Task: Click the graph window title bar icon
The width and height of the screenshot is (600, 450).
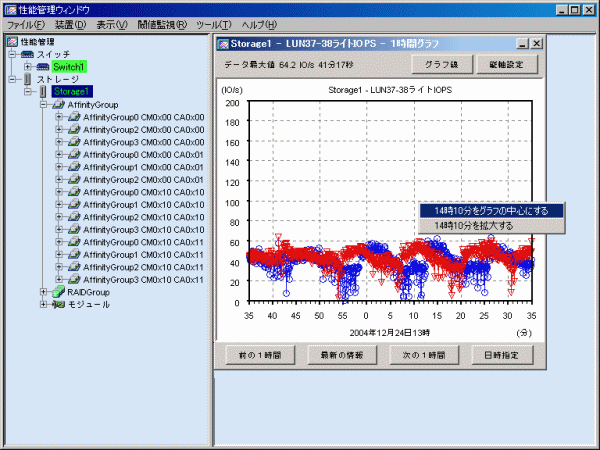Action: click(225, 44)
